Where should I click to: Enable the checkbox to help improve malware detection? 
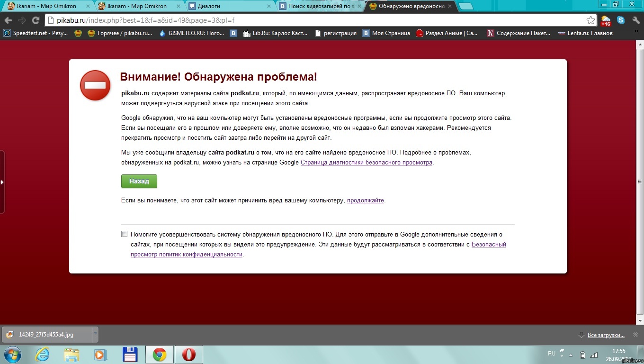click(125, 234)
